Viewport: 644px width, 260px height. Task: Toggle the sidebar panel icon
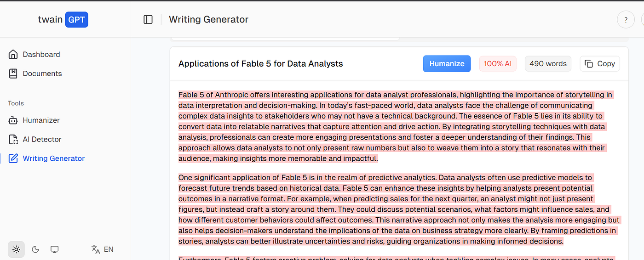148,19
